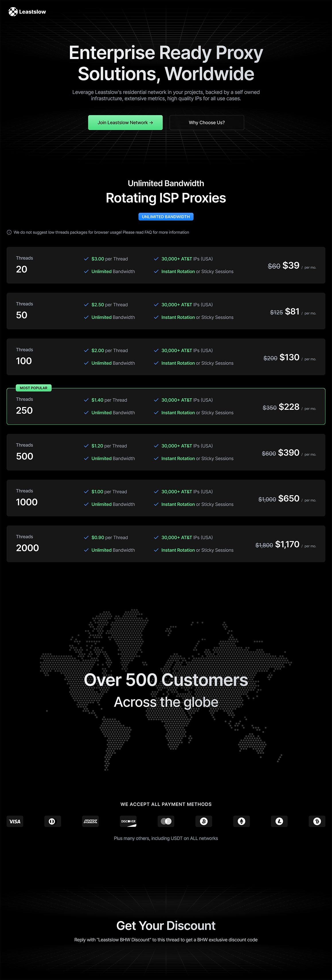Choose the Mastercard payment icon

tap(166, 821)
